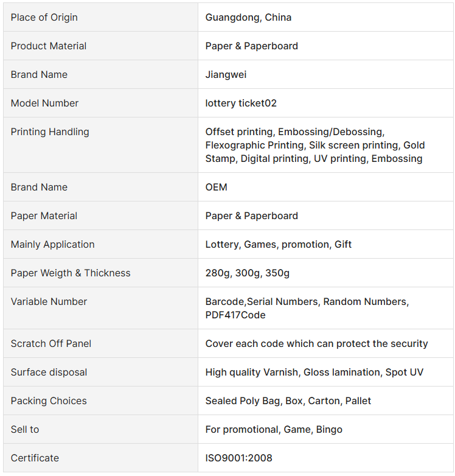Click the Jiangwei brand name value

pos(226,74)
